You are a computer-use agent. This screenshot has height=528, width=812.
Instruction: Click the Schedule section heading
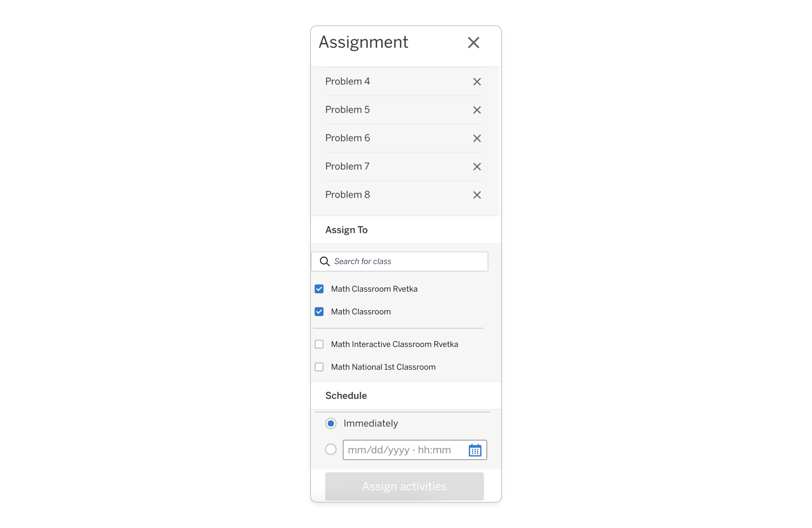346,396
